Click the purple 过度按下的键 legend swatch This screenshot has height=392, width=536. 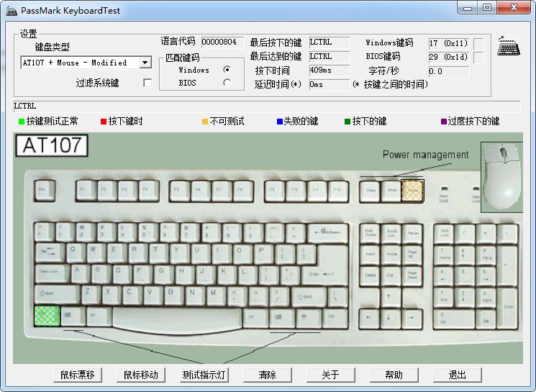[444, 122]
